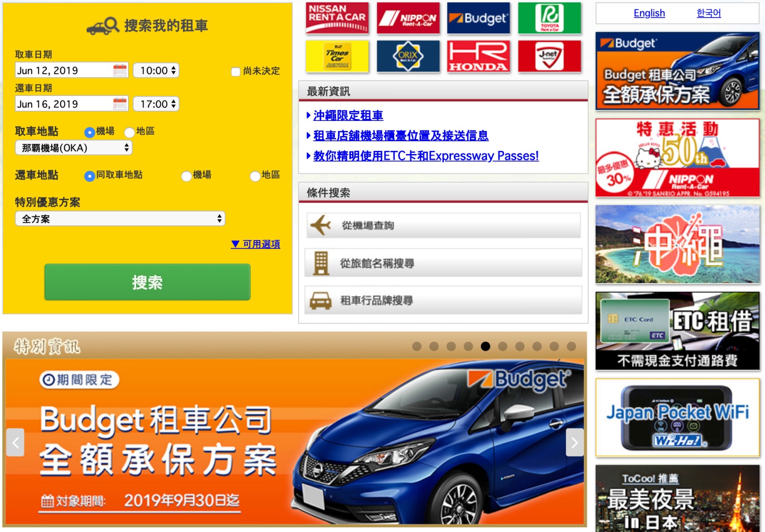Switch language to 한국어

click(709, 13)
